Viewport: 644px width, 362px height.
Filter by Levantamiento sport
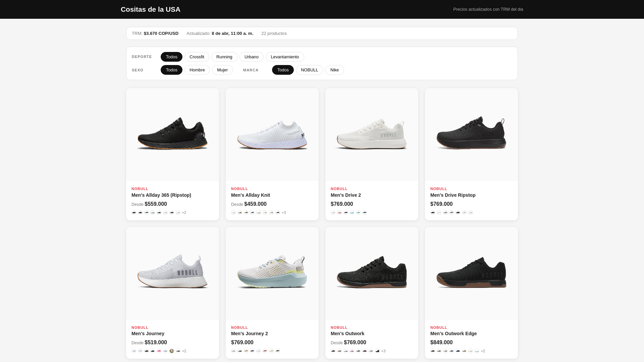click(x=285, y=57)
